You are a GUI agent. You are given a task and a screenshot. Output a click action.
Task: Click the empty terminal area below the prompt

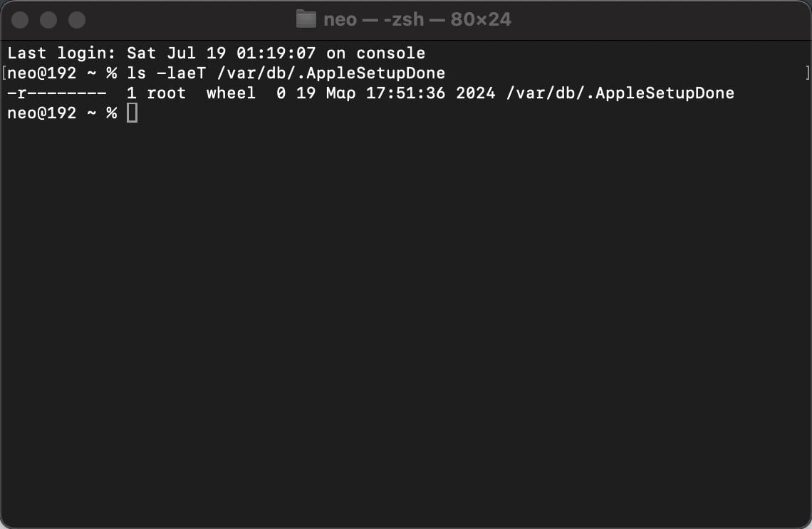[x=406, y=322]
